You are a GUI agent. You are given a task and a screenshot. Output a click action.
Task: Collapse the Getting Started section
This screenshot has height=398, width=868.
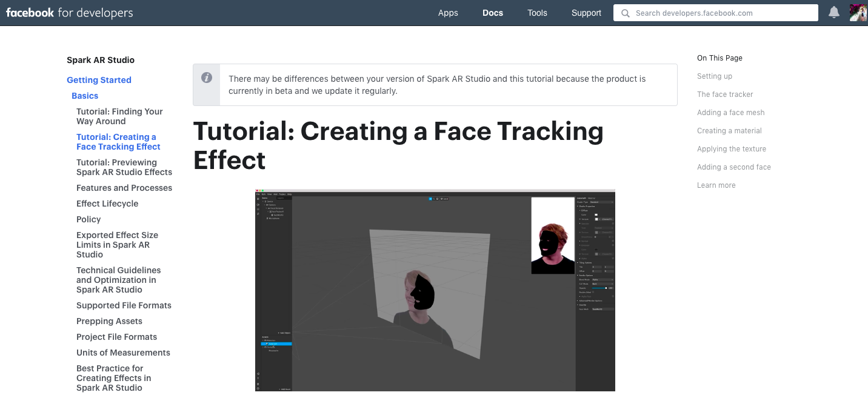click(99, 80)
